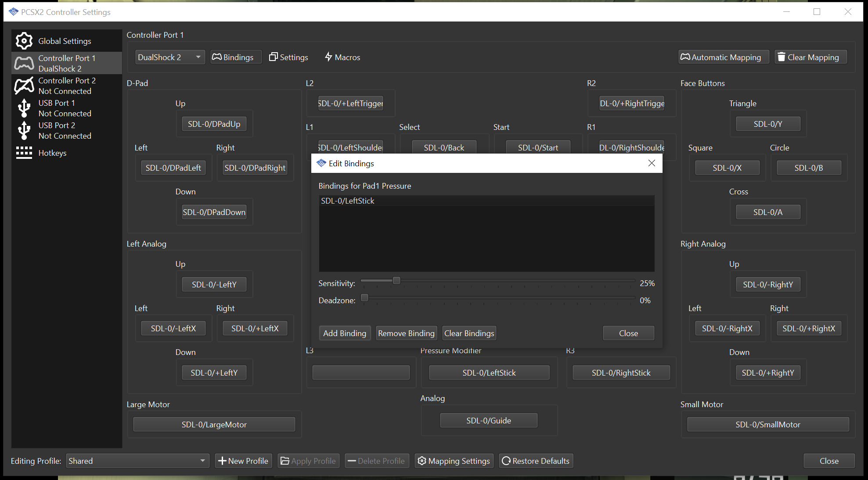This screenshot has width=868, height=480.
Task: Create a New Profile
Action: click(243, 461)
